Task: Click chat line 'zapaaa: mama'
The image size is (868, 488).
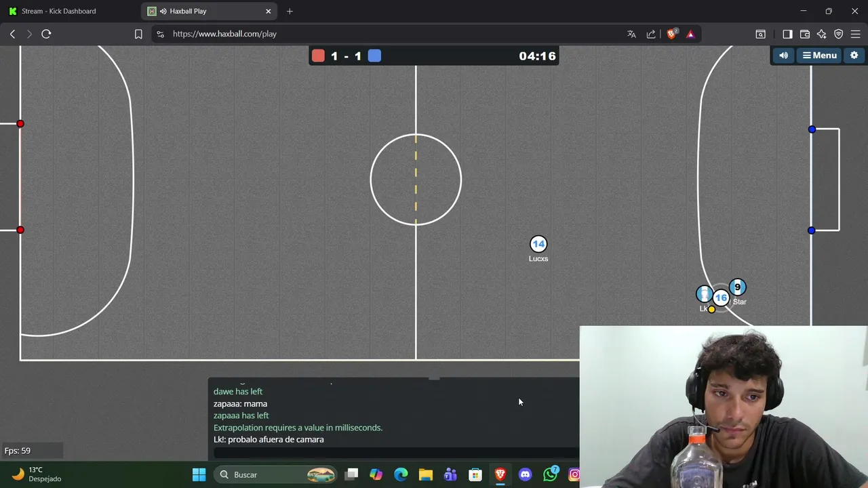Action: [x=240, y=403]
